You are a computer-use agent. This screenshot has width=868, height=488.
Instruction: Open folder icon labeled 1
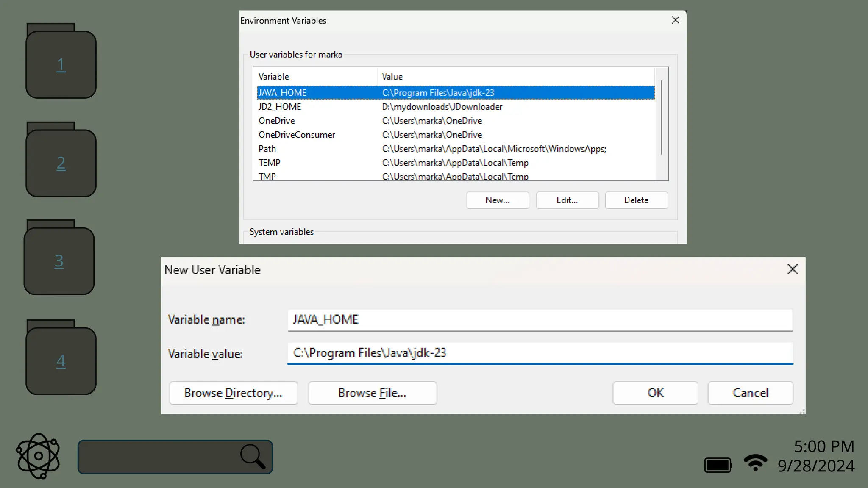61,64
